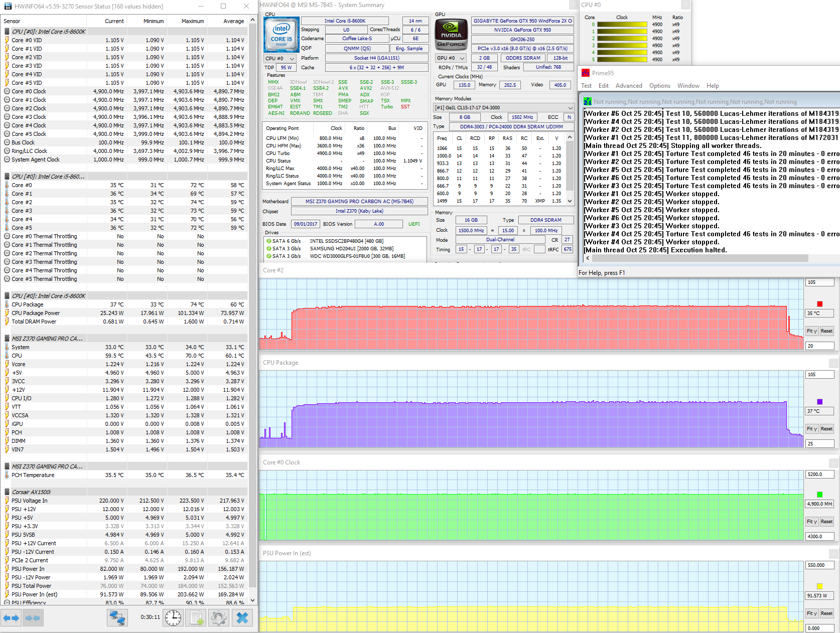Click memory timings table scroll-up arrow
This screenshot has width=840, height=633.
click(570, 137)
